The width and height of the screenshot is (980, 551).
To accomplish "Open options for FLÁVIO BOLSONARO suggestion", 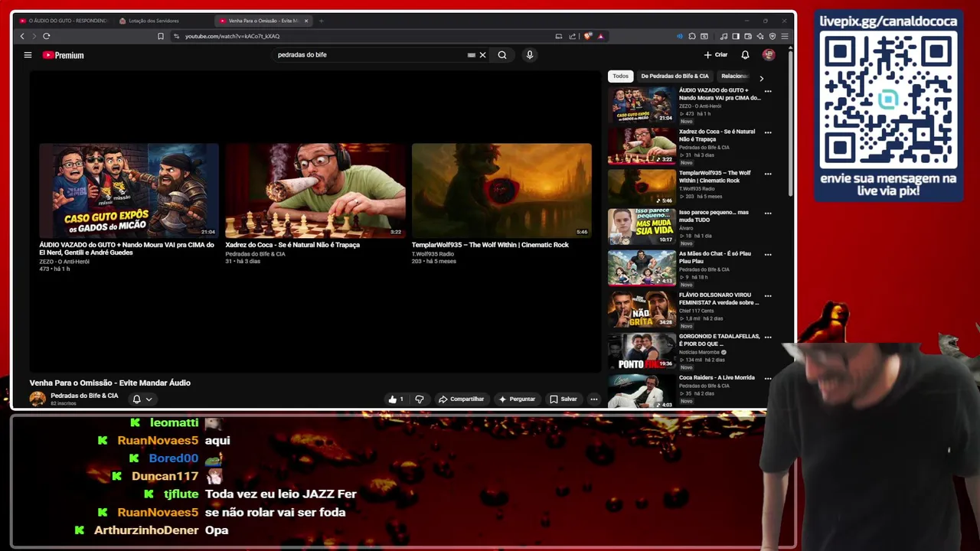I will tap(768, 296).
